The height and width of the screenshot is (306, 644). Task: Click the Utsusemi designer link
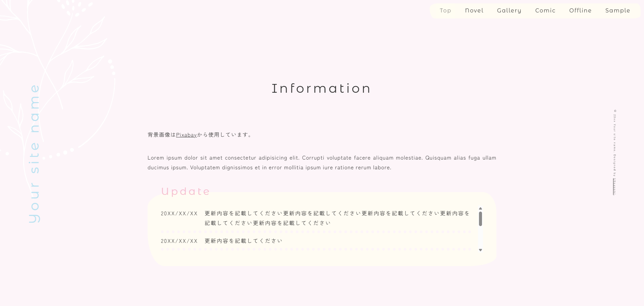pyautogui.click(x=614, y=186)
